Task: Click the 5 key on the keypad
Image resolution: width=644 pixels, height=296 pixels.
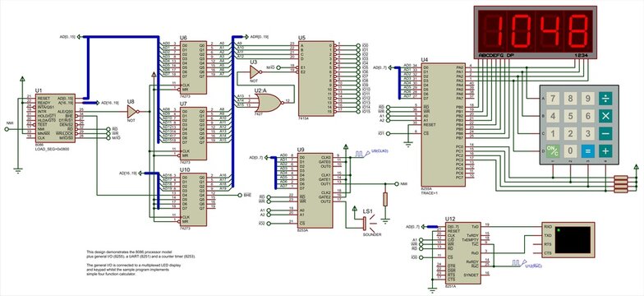Action: pos(570,117)
